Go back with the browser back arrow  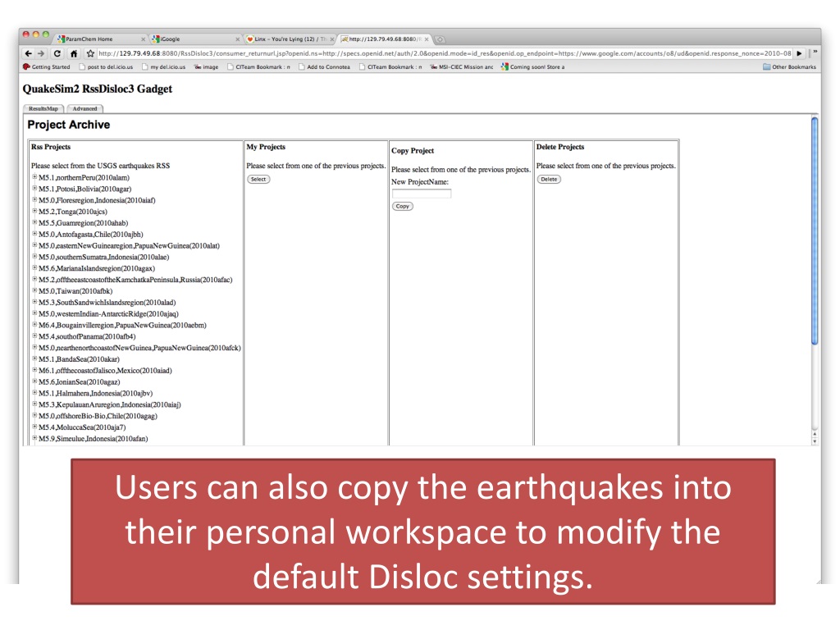(28, 53)
